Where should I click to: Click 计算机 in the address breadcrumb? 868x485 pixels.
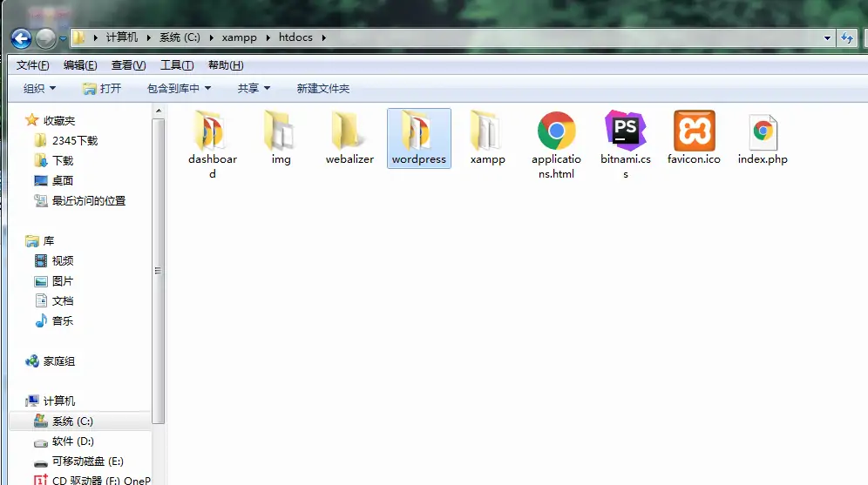pos(122,37)
